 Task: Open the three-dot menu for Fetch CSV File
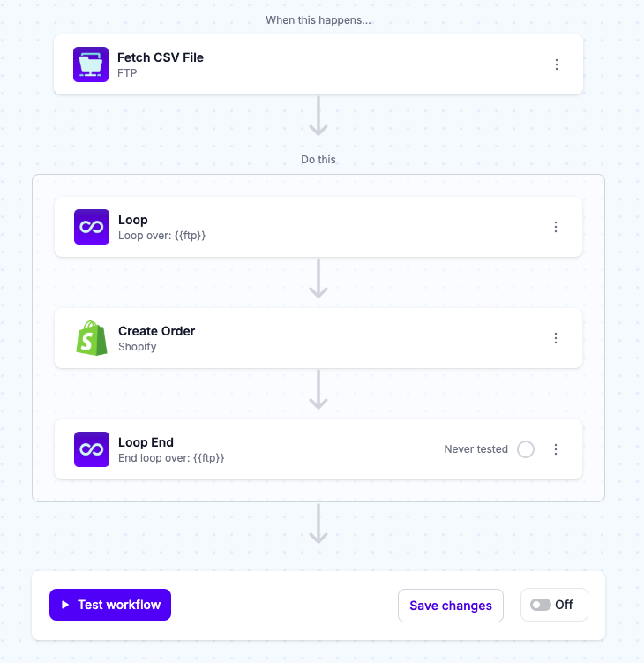pos(557,64)
